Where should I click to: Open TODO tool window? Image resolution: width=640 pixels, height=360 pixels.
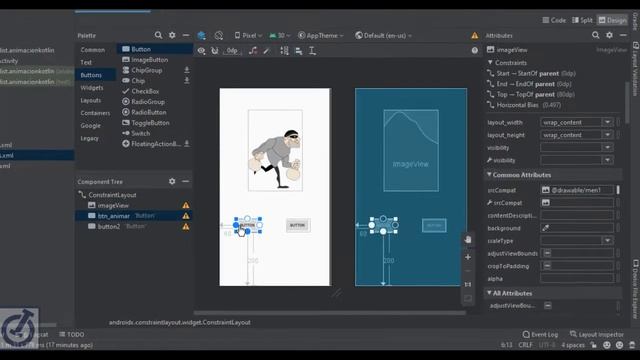(72, 334)
